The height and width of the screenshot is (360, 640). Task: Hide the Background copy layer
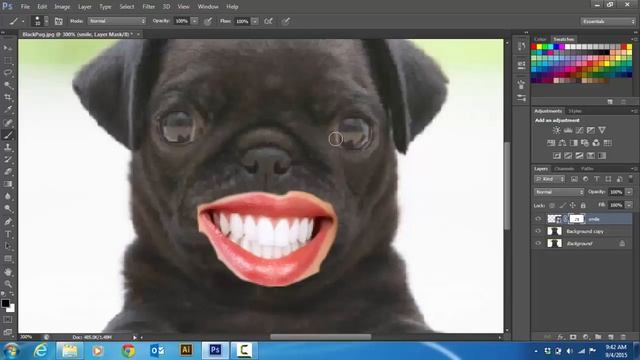pos(538,231)
